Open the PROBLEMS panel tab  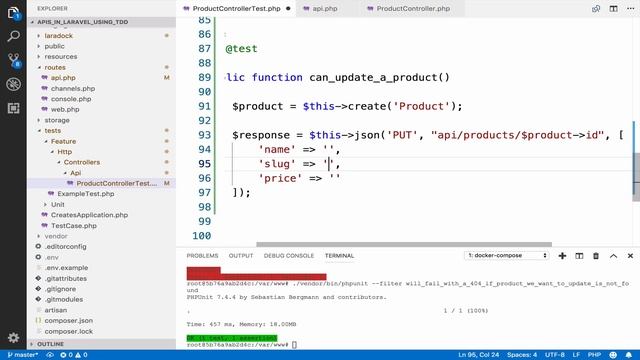tap(202, 256)
